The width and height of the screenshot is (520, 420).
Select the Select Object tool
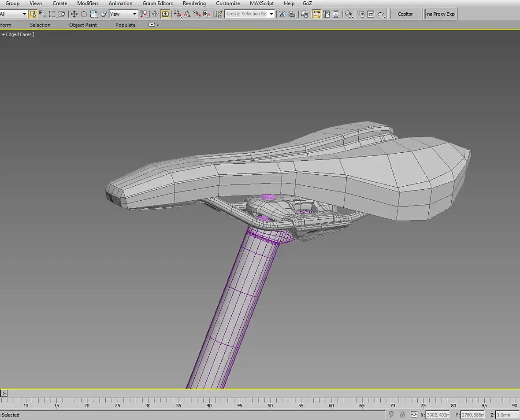(33, 14)
